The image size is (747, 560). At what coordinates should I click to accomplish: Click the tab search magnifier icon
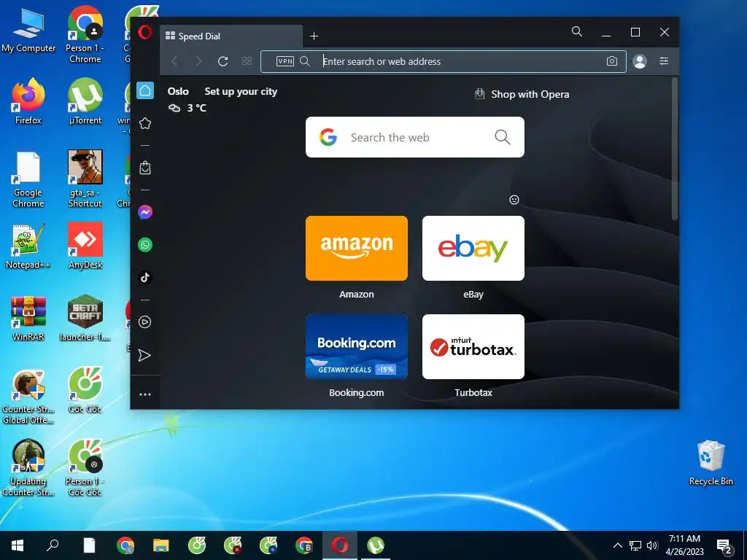(x=577, y=32)
